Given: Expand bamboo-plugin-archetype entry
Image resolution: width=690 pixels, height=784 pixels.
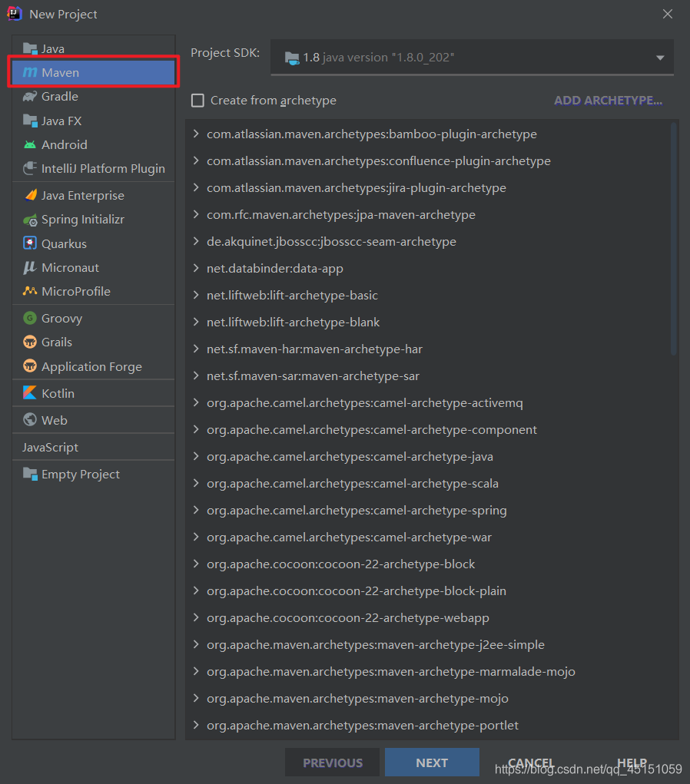Looking at the screenshot, I should 196,134.
